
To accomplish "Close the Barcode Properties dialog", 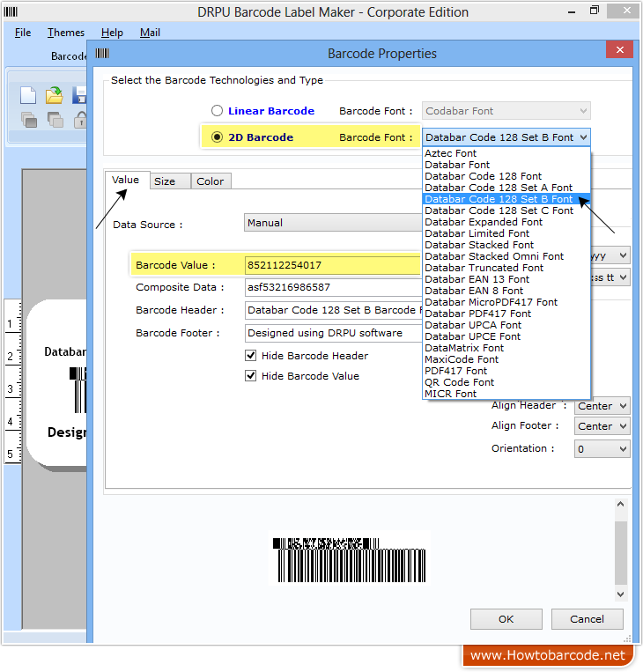I will (x=619, y=49).
